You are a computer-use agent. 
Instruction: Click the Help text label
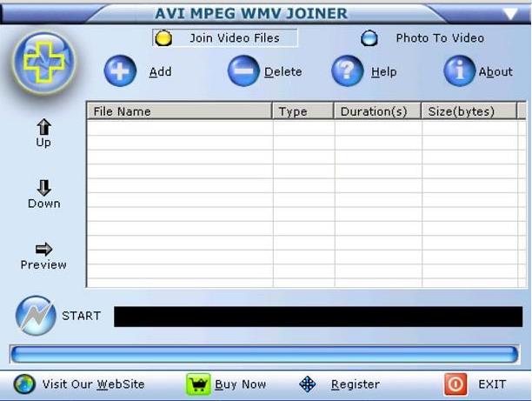click(383, 72)
